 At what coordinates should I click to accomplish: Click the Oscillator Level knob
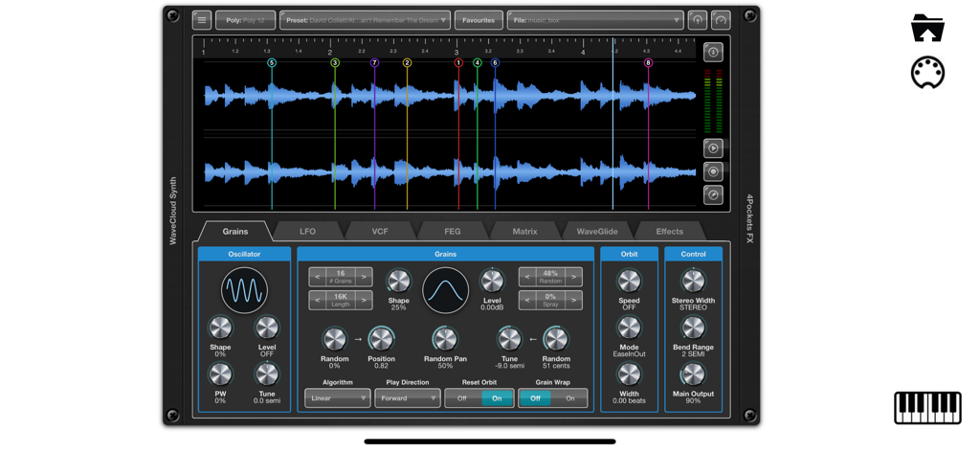[267, 328]
